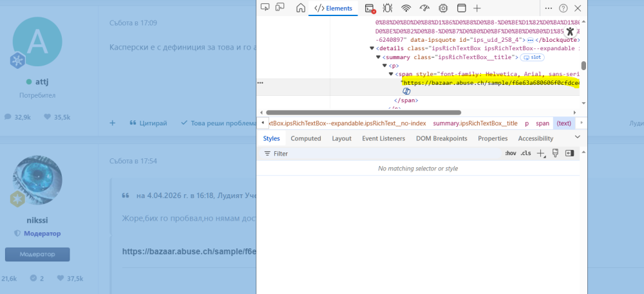Click horizontal scrollbar left arrow
The image size is (644, 294).
point(261,113)
